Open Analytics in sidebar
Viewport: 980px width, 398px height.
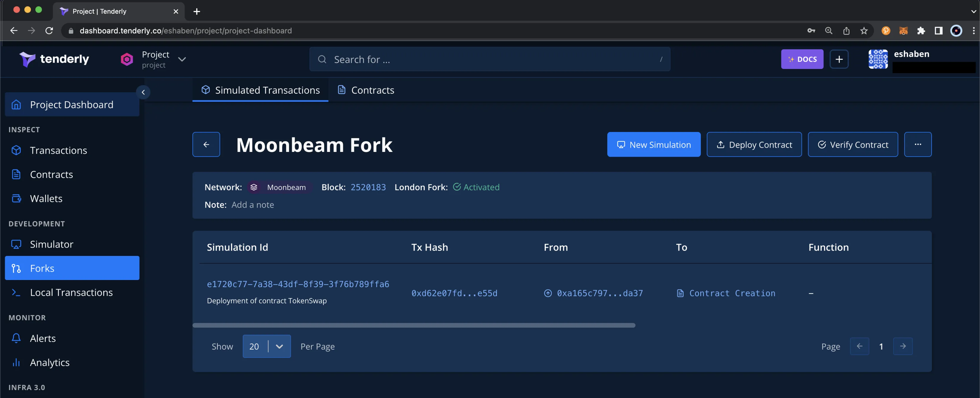[x=72, y=362]
